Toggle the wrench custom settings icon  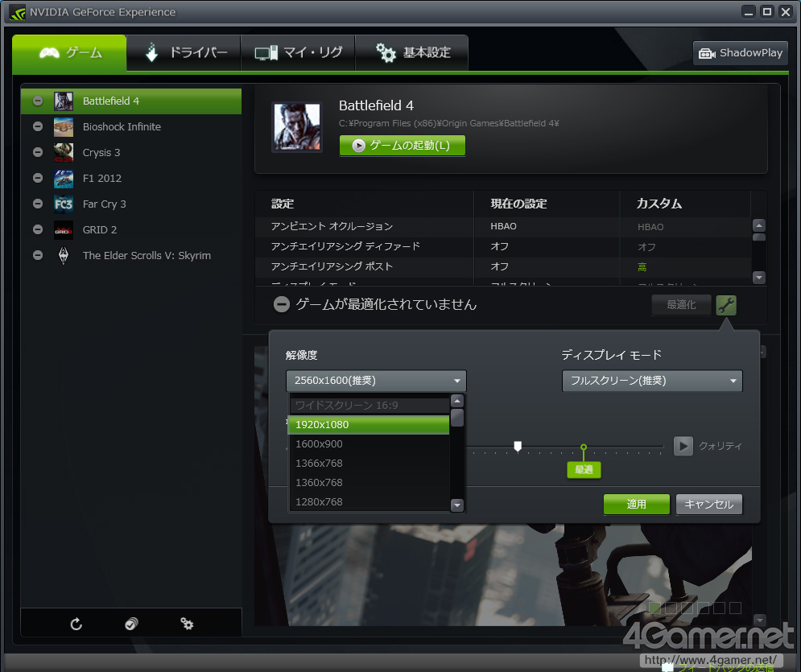726,305
